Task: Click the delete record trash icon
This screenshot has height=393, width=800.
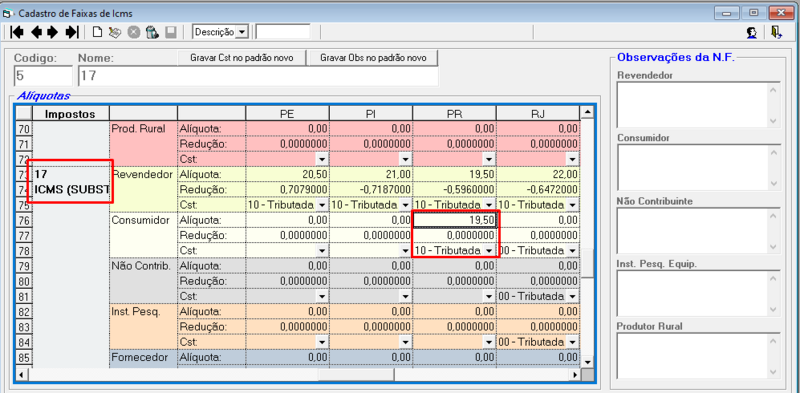Action: [x=152, y=32]
